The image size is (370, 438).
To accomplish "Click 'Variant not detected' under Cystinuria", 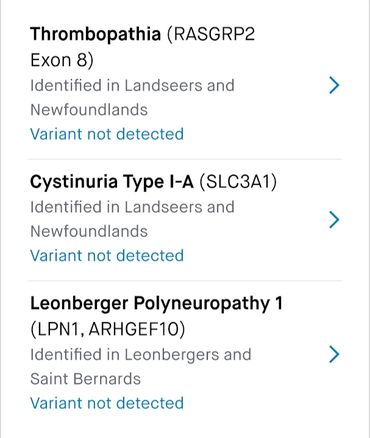I will 107,256.
